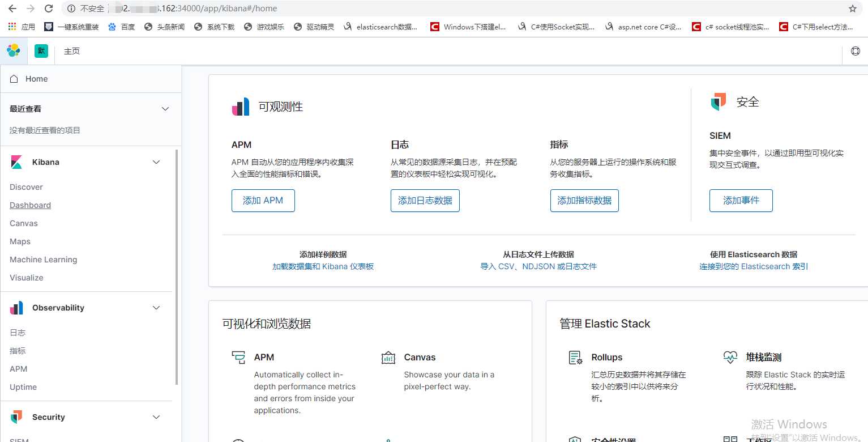Click the Security shield icon in sidebar
The width and height of the screenshot is (868, 442).
16,417
